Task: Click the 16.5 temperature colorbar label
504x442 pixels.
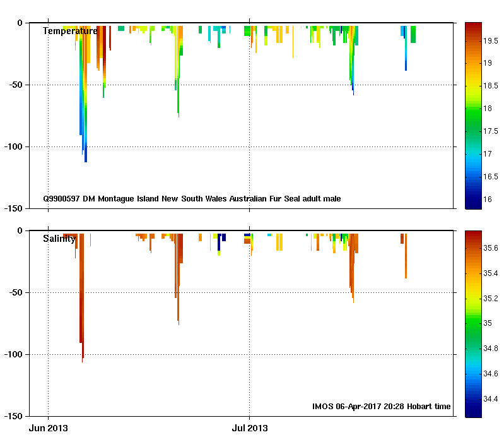Action: point(491,177)
